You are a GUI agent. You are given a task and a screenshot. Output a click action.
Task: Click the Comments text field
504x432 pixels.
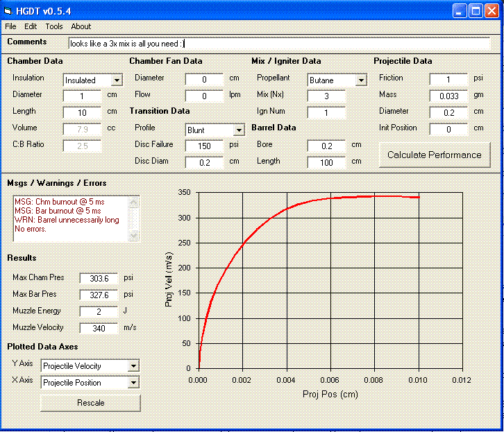coord(278,44)
